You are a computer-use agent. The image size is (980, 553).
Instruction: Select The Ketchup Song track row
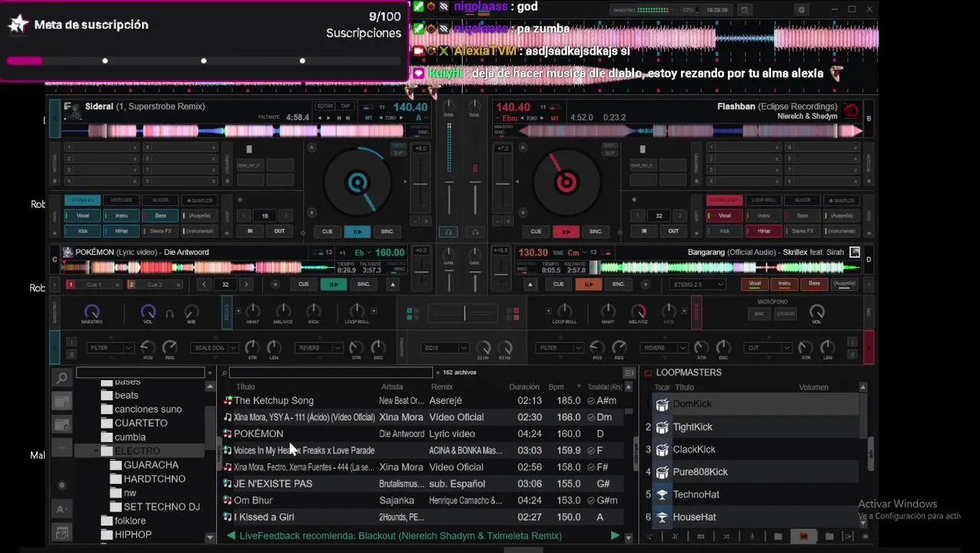[424, 400]
